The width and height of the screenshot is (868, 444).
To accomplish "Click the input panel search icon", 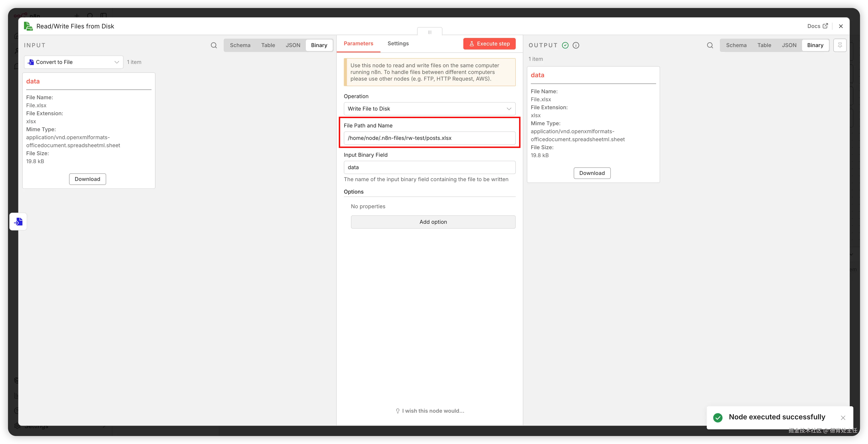I will (214, 45).
